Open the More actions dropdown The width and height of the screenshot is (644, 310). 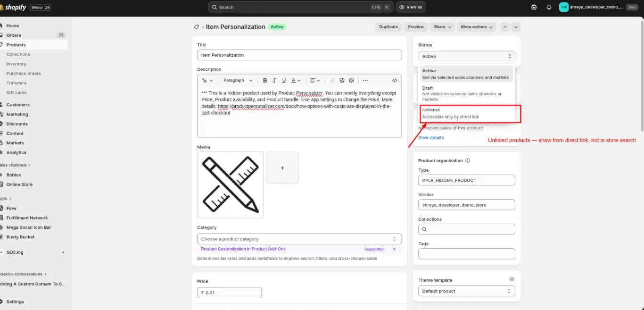point(476,27)
